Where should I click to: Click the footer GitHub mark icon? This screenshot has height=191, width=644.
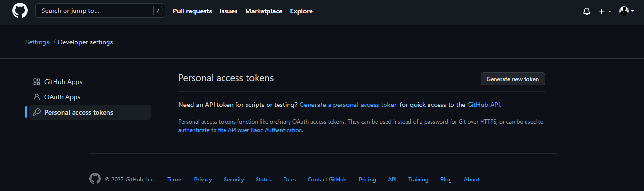pyautogui.click(x=95, y=179)
